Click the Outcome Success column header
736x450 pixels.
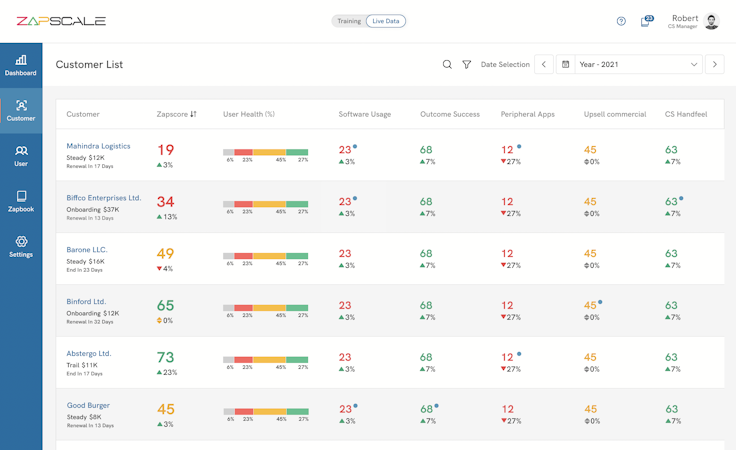coord(450,114)
